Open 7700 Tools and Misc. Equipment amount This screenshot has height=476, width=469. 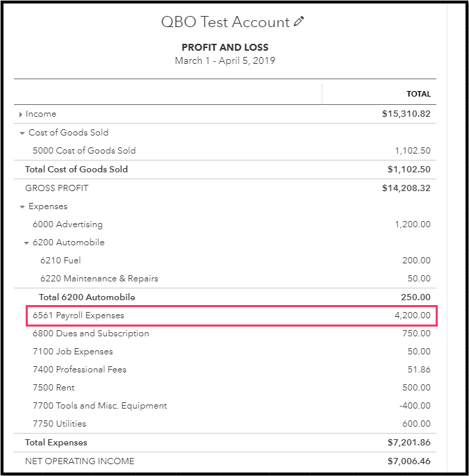(415, 406)
